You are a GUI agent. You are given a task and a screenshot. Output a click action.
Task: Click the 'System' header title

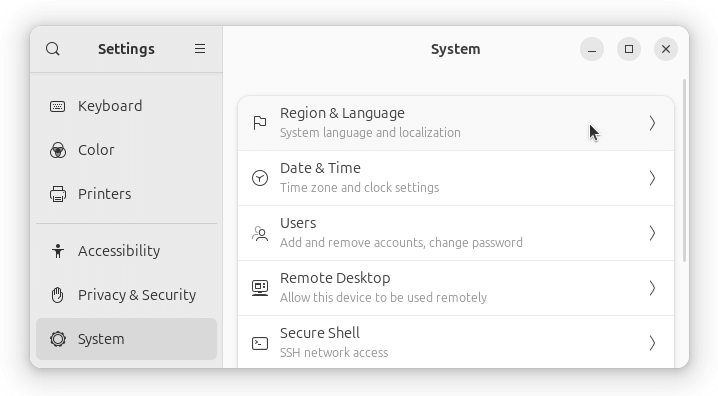pos(456,49)
